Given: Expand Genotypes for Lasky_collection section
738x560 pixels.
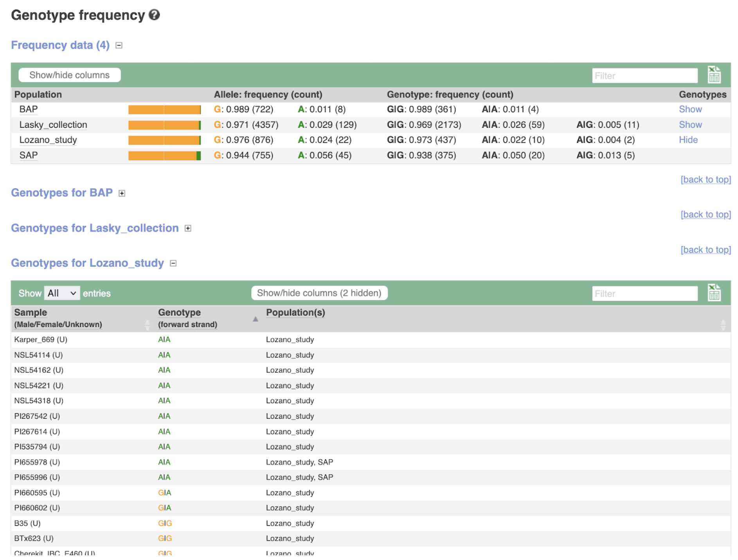Looking at the screenshot, I should pyautogui.click(x=188, y=228).
